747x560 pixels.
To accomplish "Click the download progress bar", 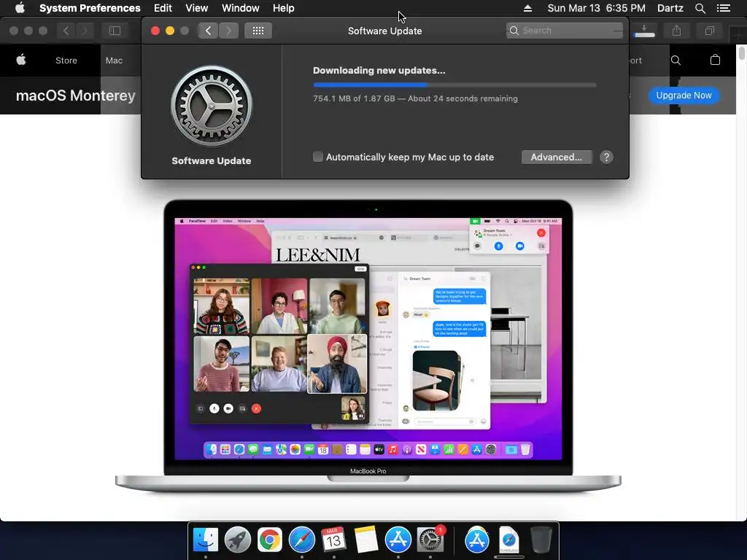I will coord(454,85).
